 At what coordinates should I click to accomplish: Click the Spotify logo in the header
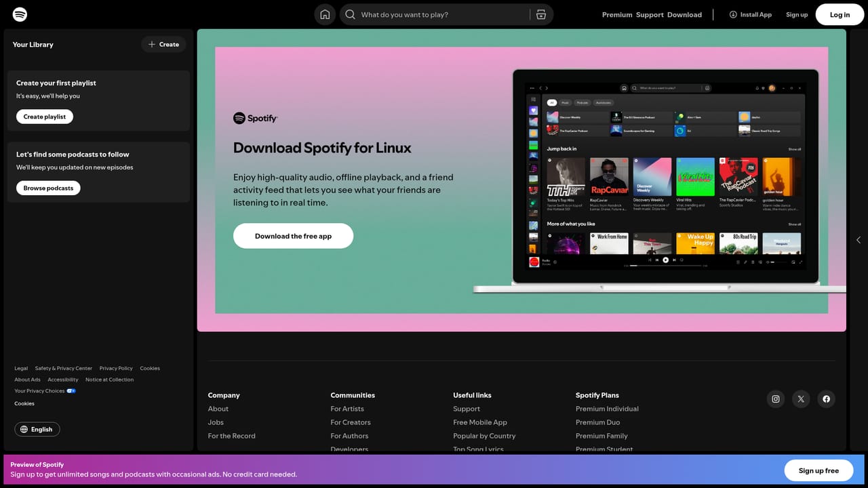pos(20,14)
